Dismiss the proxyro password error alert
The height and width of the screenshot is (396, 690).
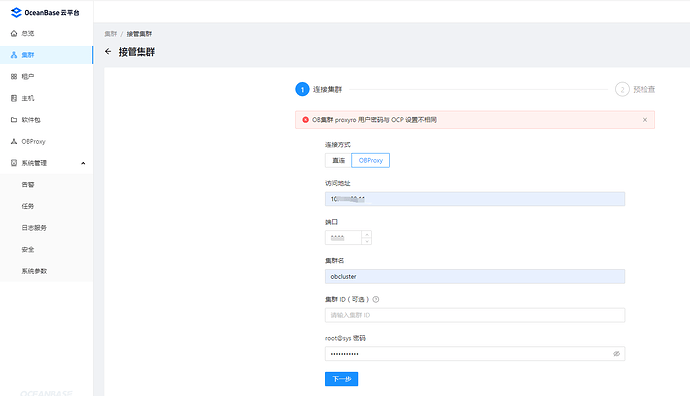(x=645, y=120)
